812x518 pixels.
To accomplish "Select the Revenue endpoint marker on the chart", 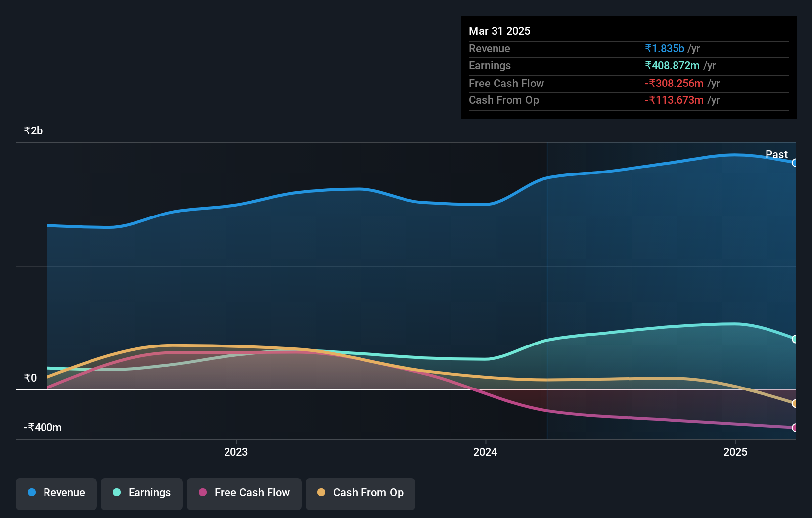I will tap(795, 162).
